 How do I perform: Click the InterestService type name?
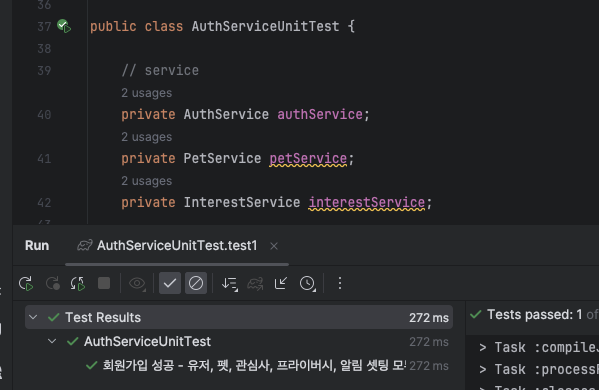click(x=242, y=202)
